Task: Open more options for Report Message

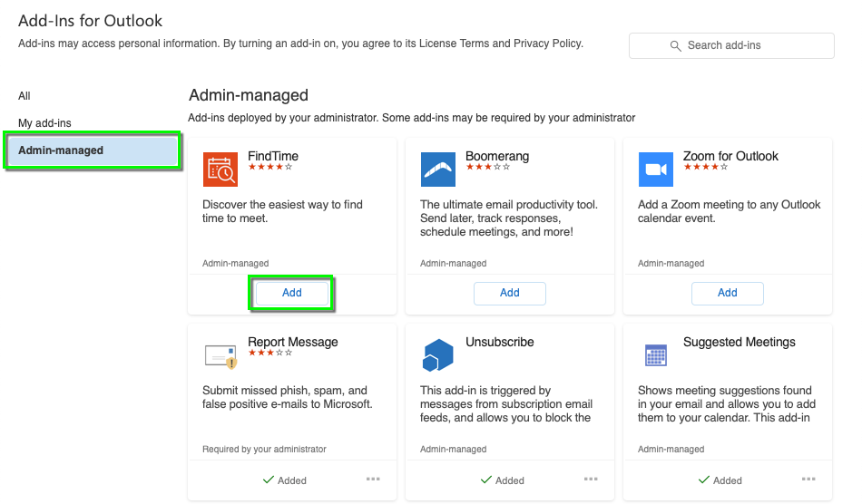Action: point(373,480)
